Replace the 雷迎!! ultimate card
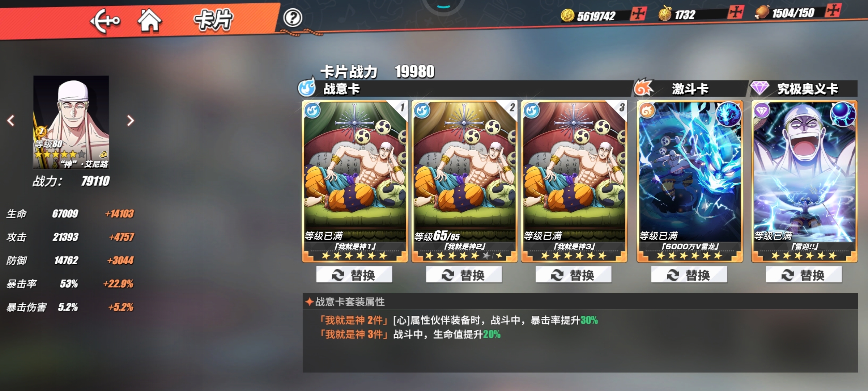The width and height of the screenshot is (868, 391). [804, 275]
